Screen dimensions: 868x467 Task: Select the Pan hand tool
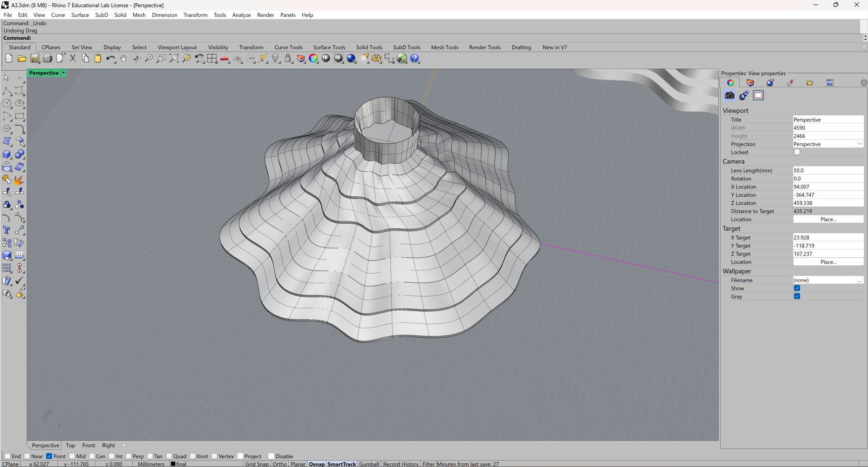(x=123, y=58)
